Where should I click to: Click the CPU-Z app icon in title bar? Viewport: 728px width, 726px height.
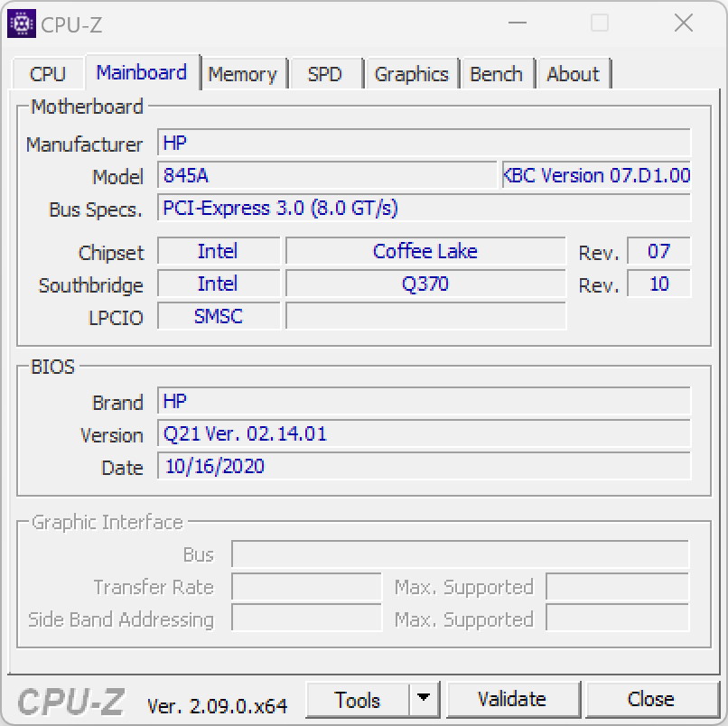22,23
